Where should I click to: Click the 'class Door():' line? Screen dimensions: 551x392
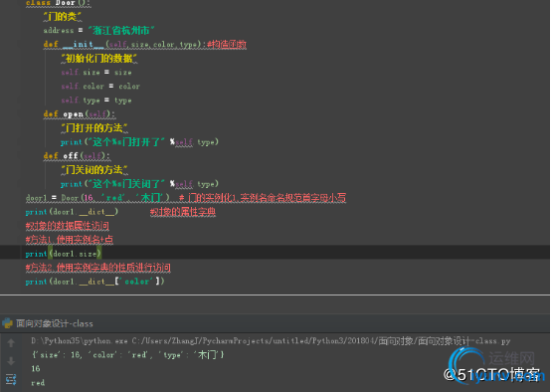click(x=58, y=3)
